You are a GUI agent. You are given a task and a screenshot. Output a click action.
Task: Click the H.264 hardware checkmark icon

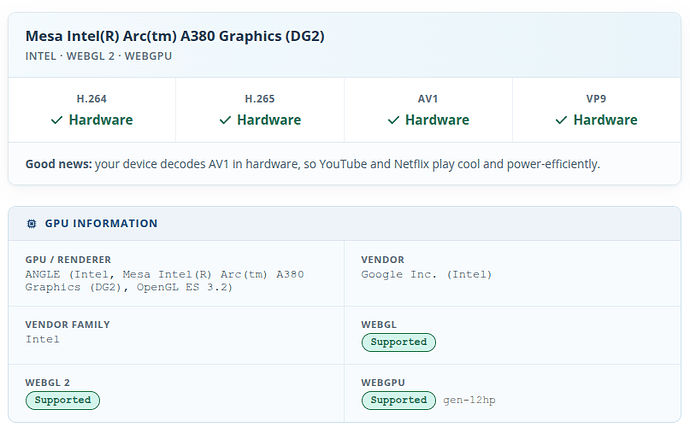click(57, 120)
